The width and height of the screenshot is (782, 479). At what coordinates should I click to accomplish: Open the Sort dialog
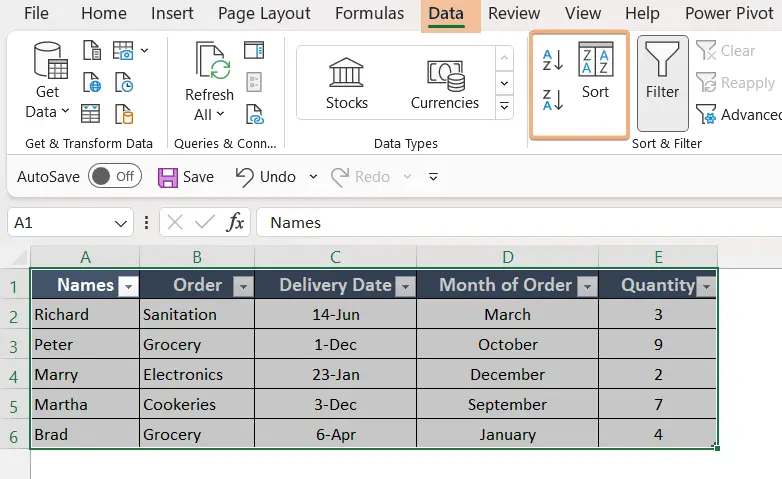[x=595, y=70]
